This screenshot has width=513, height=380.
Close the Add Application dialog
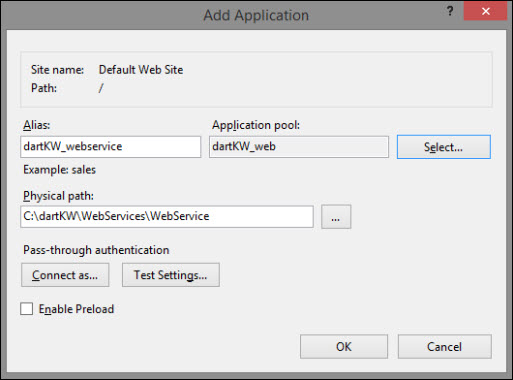click(485, 12)
